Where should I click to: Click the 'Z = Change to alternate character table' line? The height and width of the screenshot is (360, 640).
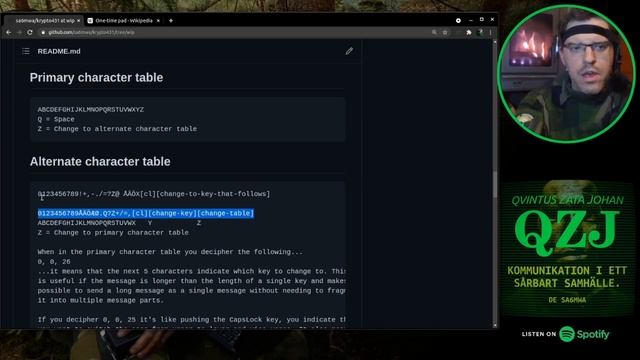(117, 129)
